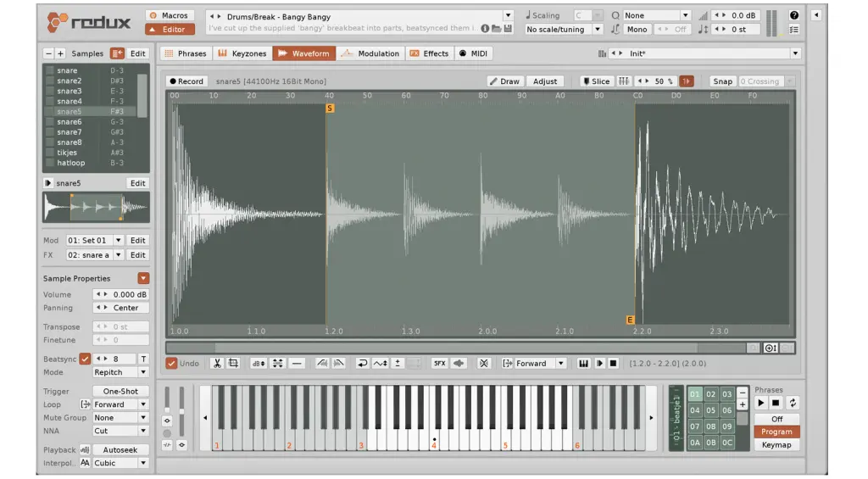Click the help question mark icon
Image resolution: width=868 pixels, height=479 pixels.
(794, 15)
